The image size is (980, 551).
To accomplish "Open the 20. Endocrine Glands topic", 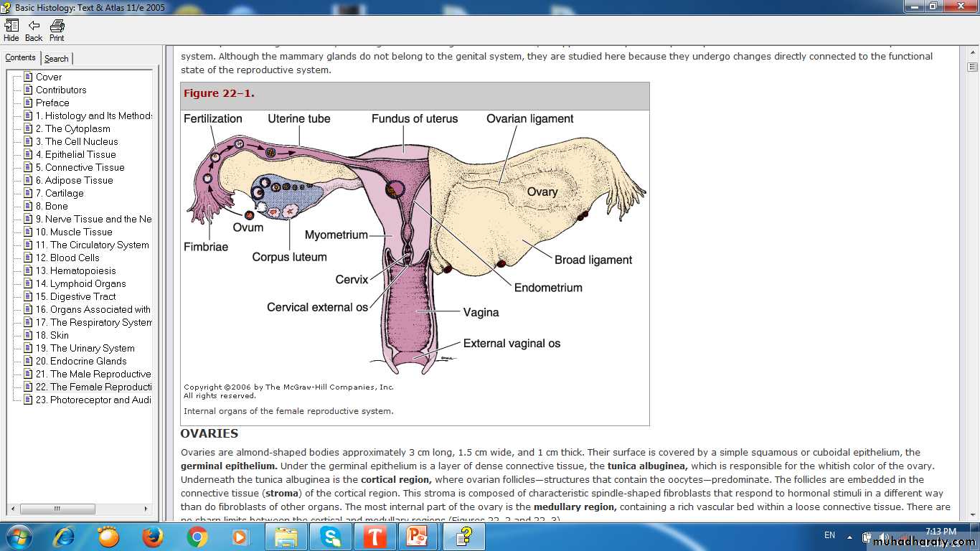I will pos(80,361).
